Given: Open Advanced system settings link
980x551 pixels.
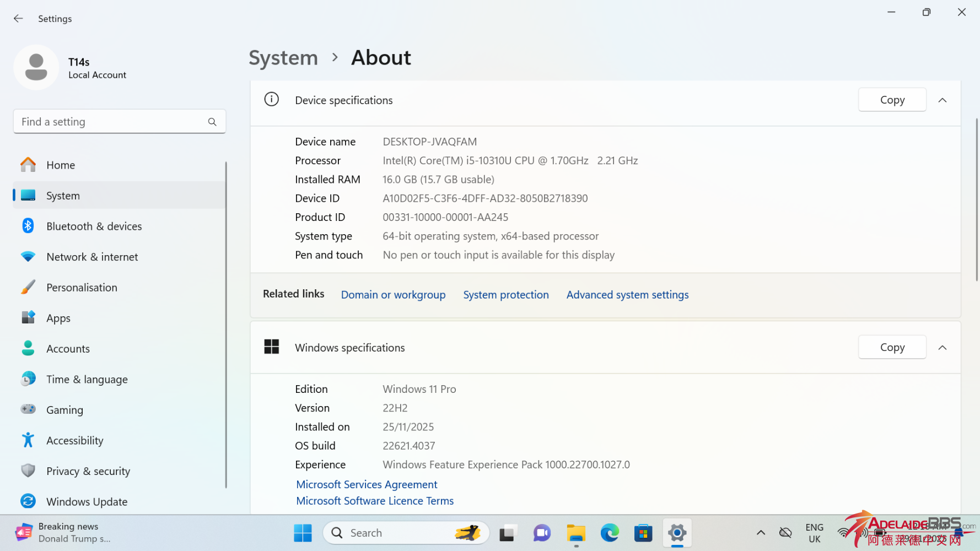Looking at the screenshot, I should coord(627,295).
